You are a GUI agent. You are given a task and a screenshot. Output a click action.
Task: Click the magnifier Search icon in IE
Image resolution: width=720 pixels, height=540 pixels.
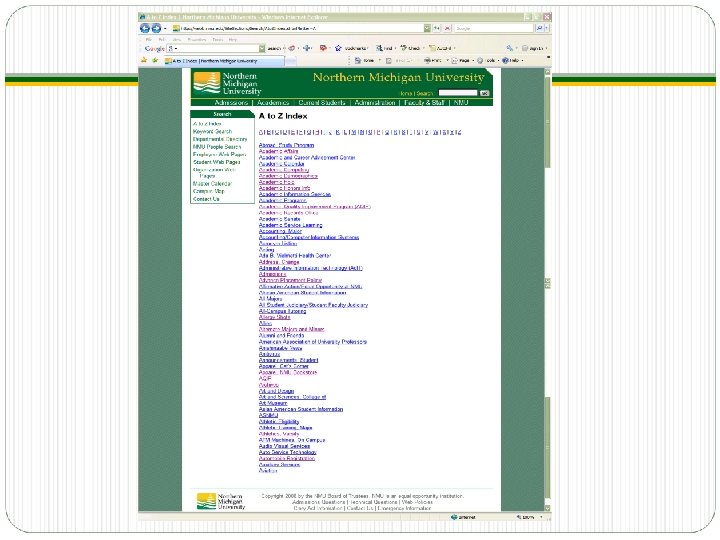539,28
